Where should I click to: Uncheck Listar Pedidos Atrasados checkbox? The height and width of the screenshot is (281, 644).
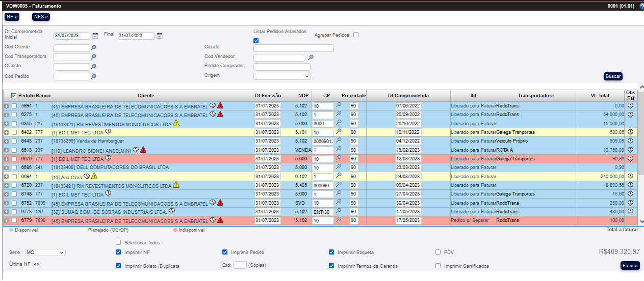click(256, 41)
